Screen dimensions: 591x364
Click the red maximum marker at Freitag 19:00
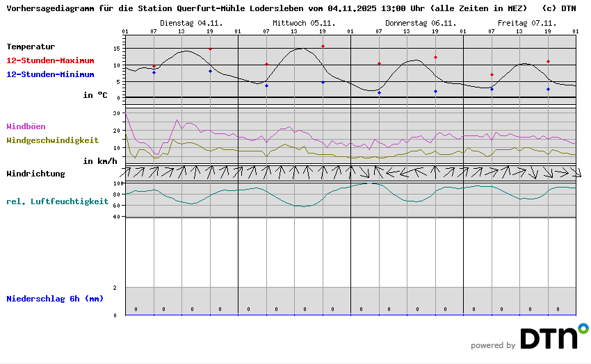548,62
